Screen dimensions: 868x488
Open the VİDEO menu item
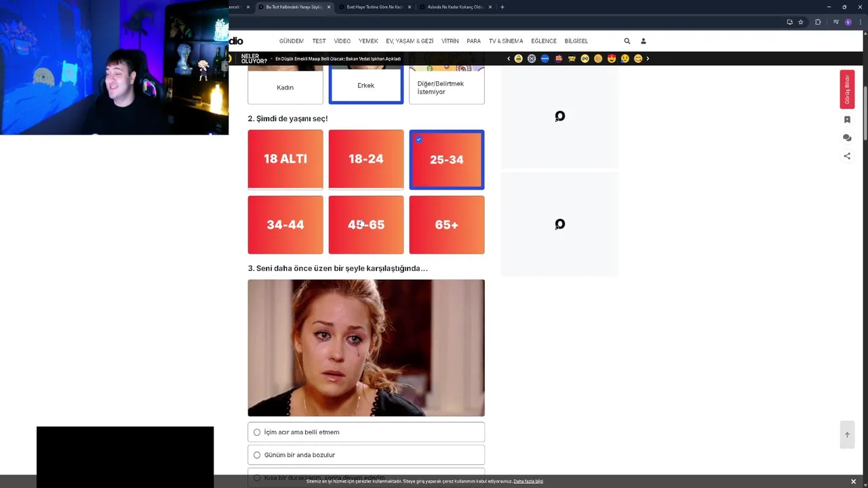342,41
